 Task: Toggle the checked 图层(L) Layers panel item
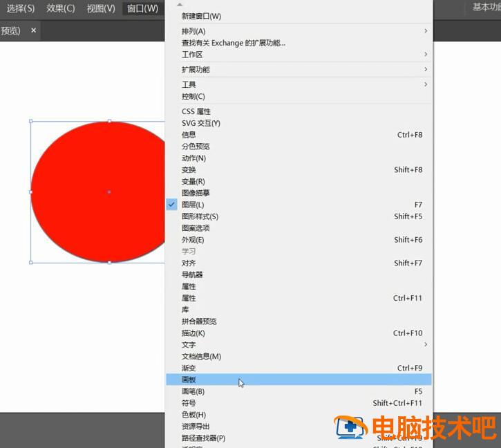click(193, 205)
